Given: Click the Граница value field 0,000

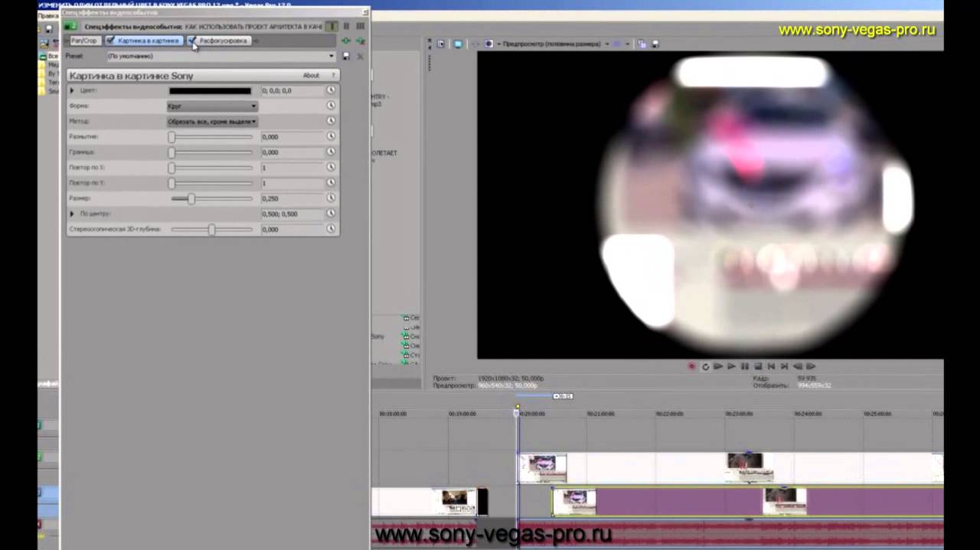Looking at the screenshot, I should pos(292,152).
